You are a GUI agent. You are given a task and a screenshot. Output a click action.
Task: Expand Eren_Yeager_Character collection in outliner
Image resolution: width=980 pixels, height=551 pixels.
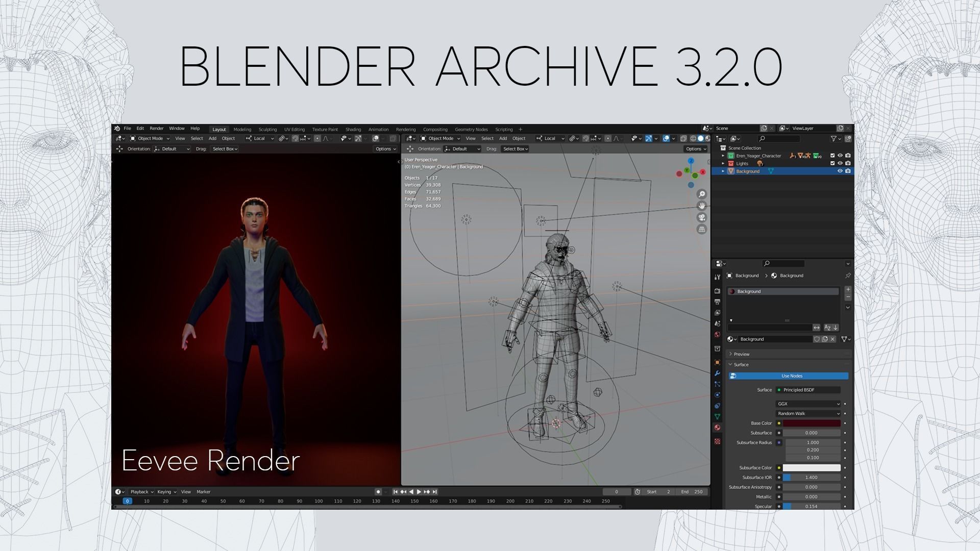coord(723,156)
